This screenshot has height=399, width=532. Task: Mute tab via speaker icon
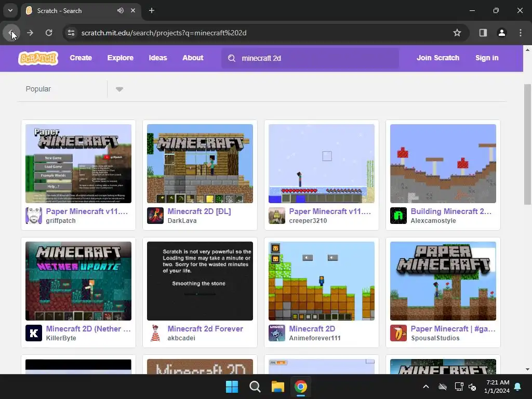point(121,10)
